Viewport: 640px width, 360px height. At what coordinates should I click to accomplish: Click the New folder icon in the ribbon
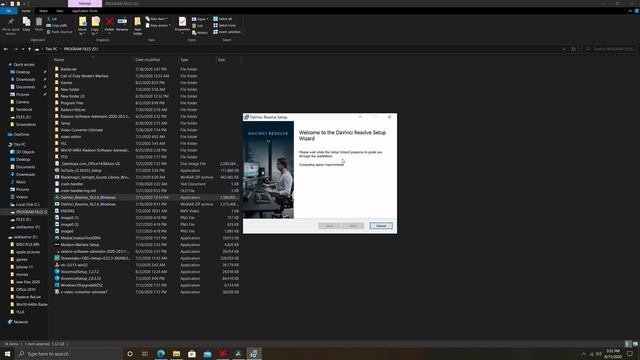click(x=138, y=26)
